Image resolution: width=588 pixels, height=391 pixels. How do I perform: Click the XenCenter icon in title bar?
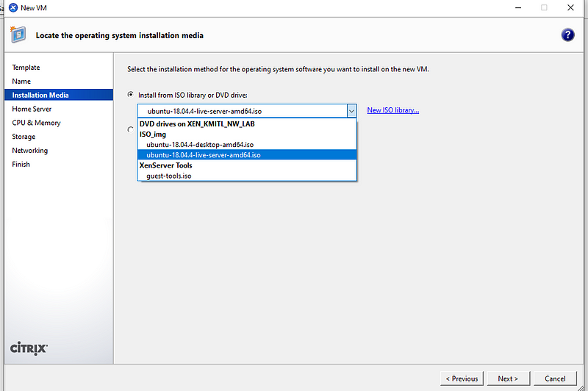(13, 7)
